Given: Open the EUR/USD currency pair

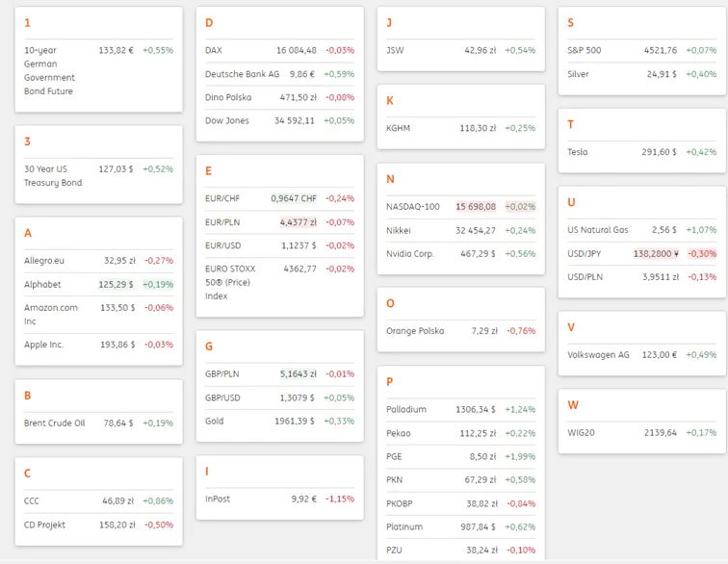Looking at the screenshot, I should coord(279,245).
